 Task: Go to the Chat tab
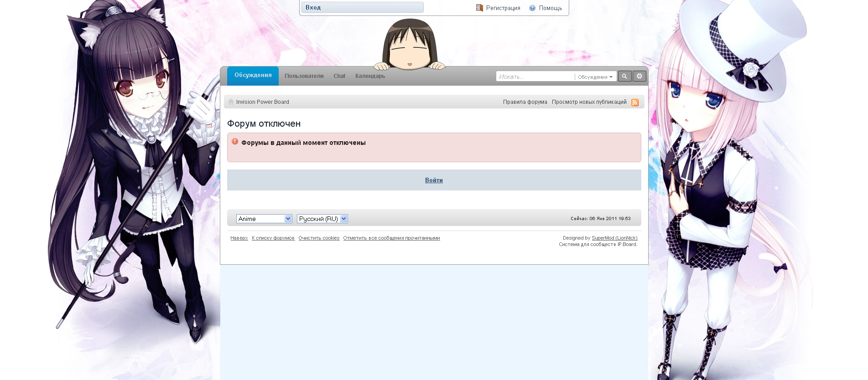point(339,76)
